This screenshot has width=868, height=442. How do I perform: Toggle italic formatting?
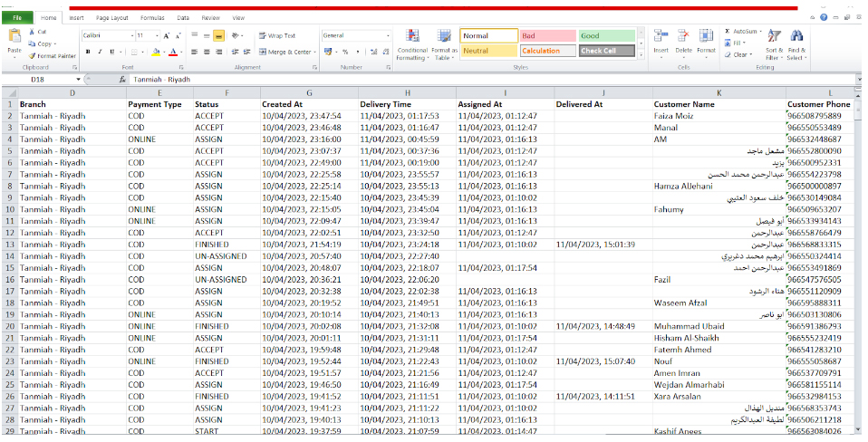[100, 52]
